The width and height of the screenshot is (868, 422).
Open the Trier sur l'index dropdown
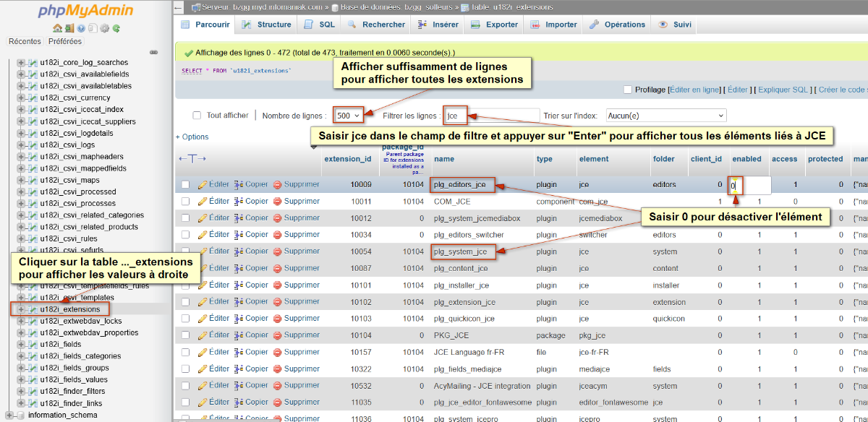click(x=665, y=116)
